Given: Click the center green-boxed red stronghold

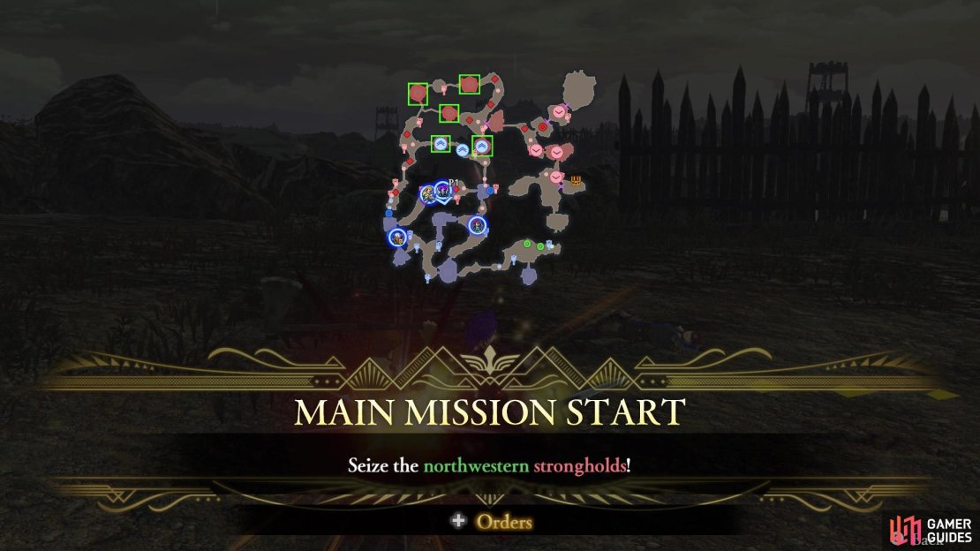Looking at the screenshot, I should click(449, 113).
